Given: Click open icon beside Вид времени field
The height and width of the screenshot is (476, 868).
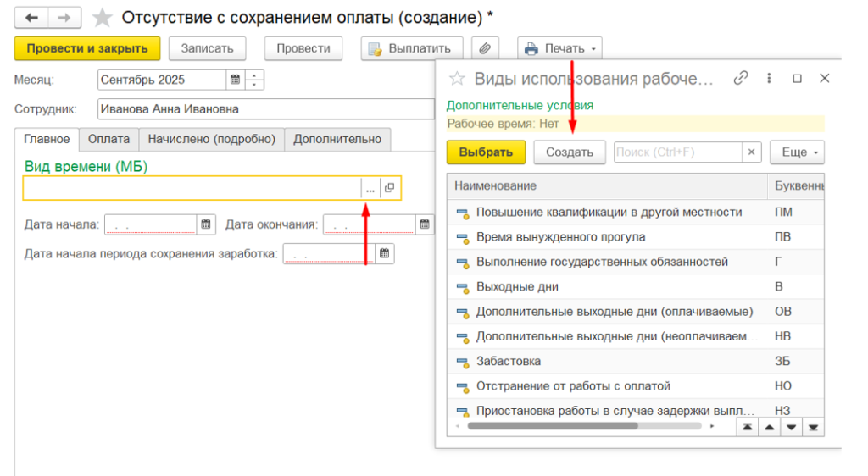Looking at the screenshot, I should click(389, 189).
